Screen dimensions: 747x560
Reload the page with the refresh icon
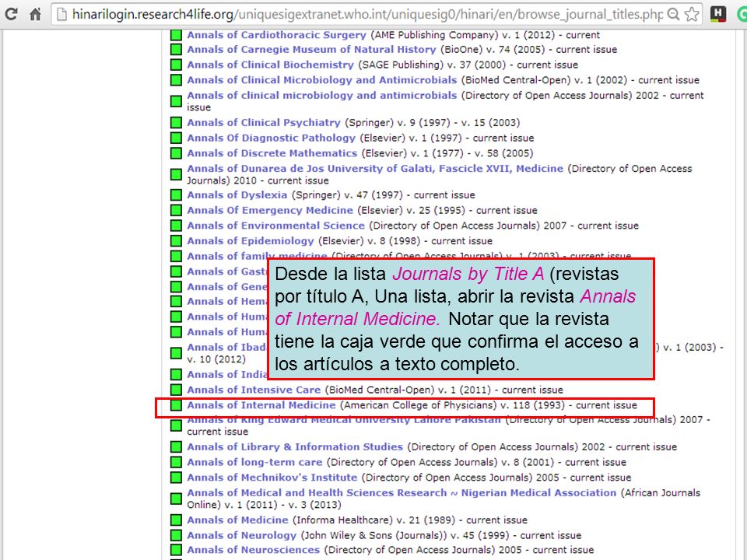tap(11, 14)
